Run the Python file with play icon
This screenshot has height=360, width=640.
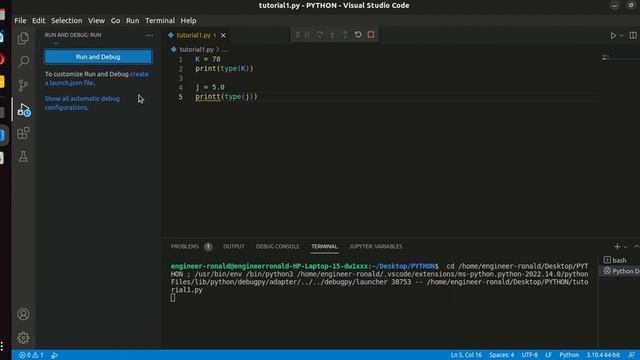613,36
